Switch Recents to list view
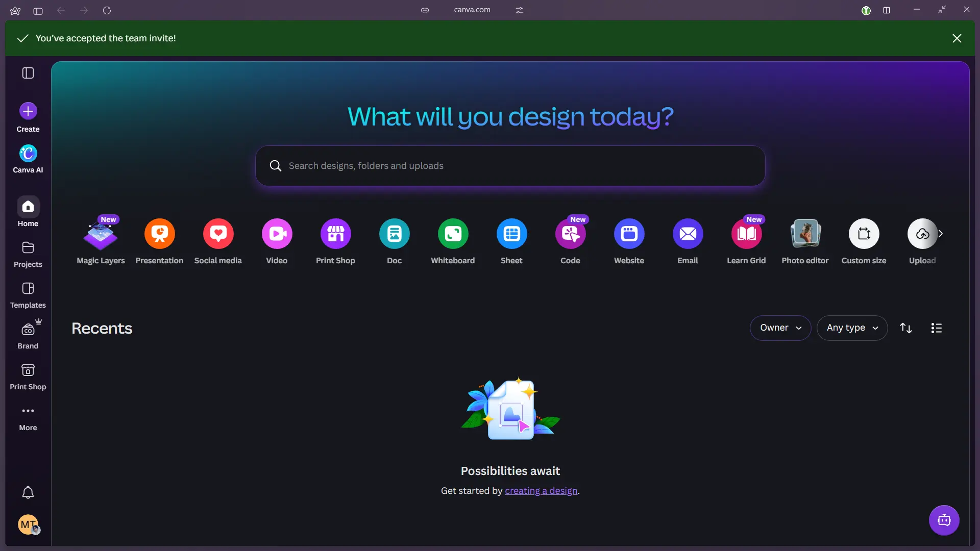Viewport: 980px width, 551px height. point(937,328)
